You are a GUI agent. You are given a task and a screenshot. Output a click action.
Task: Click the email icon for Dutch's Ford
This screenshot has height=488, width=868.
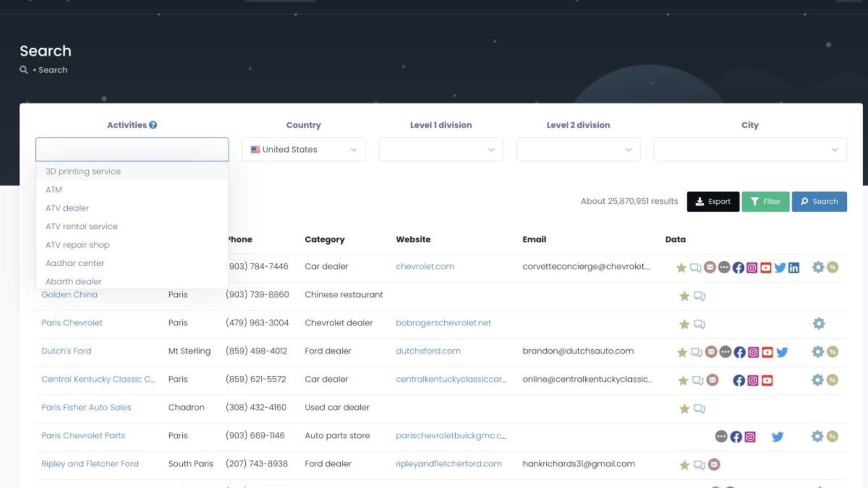pos(711,352)
